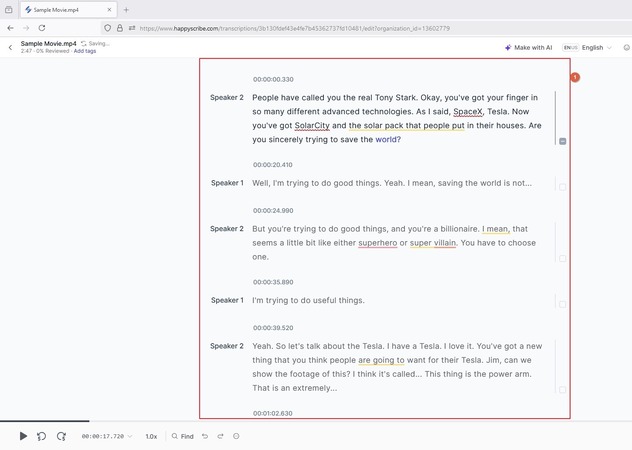The width and height of the screenshot is (632, 450).
Task: Check the box beside 'Well, I'm trying' paragraph
Action: (563, 187)
